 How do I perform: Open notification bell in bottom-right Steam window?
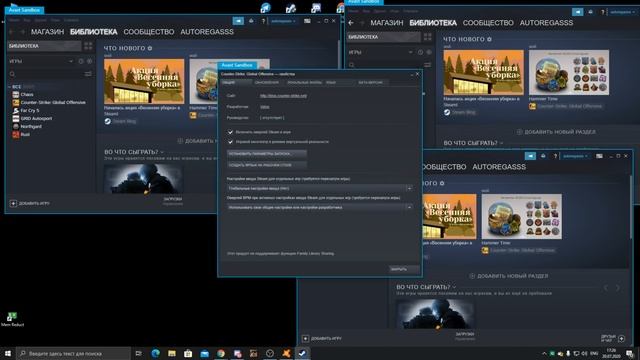[x=543, y=156]
